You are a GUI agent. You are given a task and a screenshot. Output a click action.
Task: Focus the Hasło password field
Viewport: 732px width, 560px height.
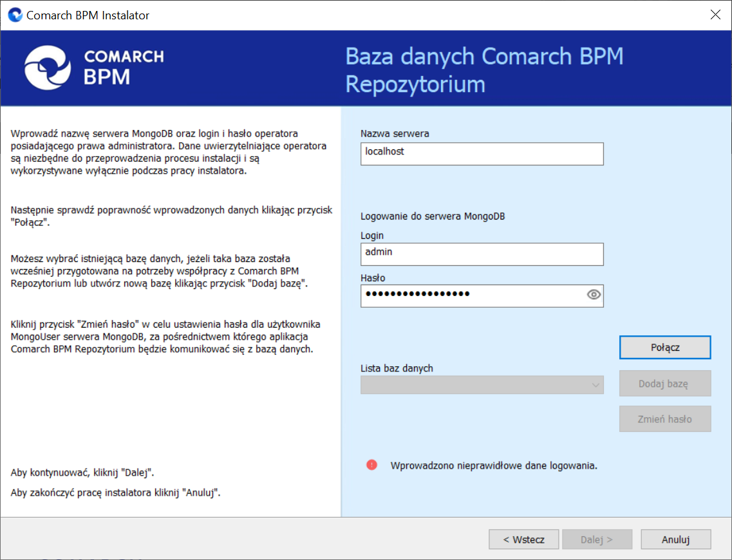pos(482,296)
